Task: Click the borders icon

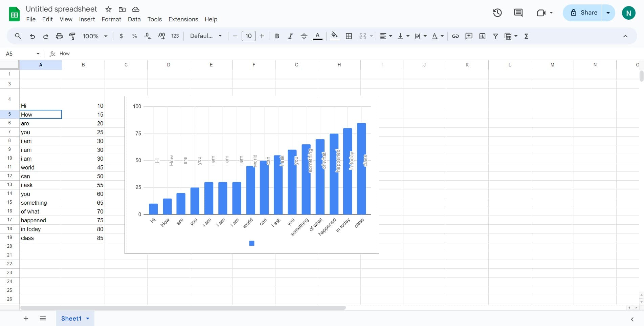Action: [349, 36]
